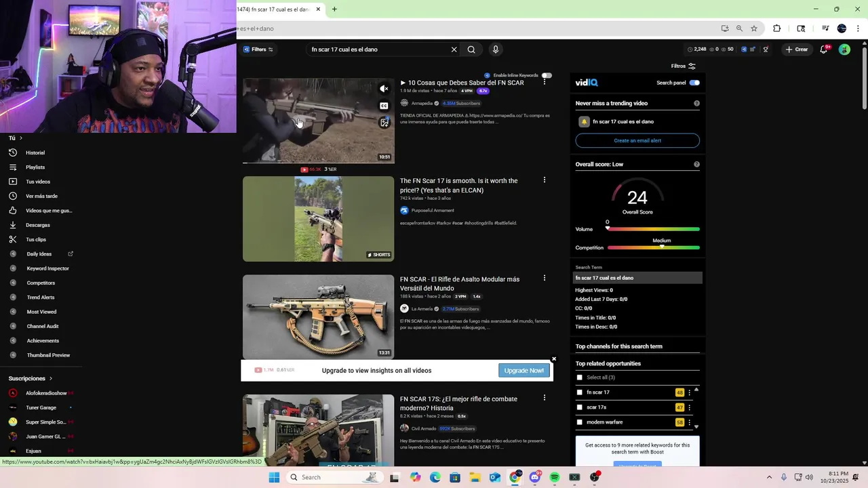Open vidIQ Thumbnail Preview
Image resolution: width=868 pixels, height=488 pixels.
[48, 355]
